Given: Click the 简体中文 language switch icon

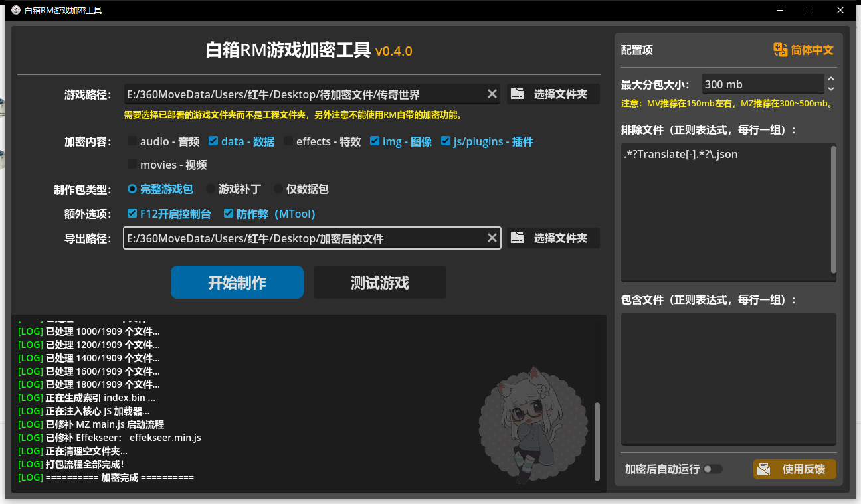Looking at the screenshot, I should tap(780, 50).
